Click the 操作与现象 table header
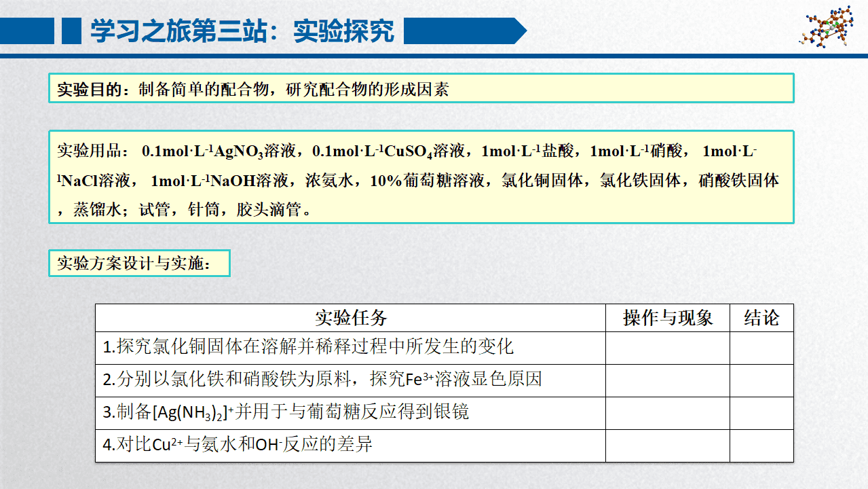The width and height of the screenshot is (868, 489). coord(668,318)
